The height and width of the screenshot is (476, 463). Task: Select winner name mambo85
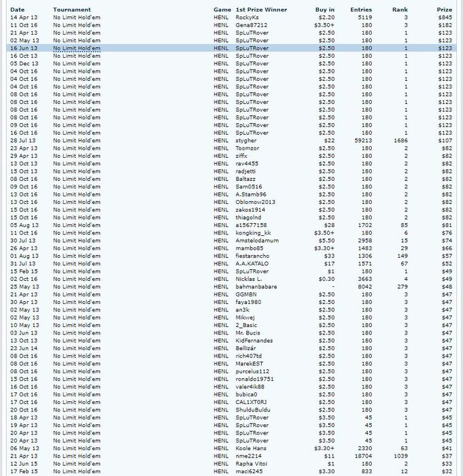pos(250,248)
